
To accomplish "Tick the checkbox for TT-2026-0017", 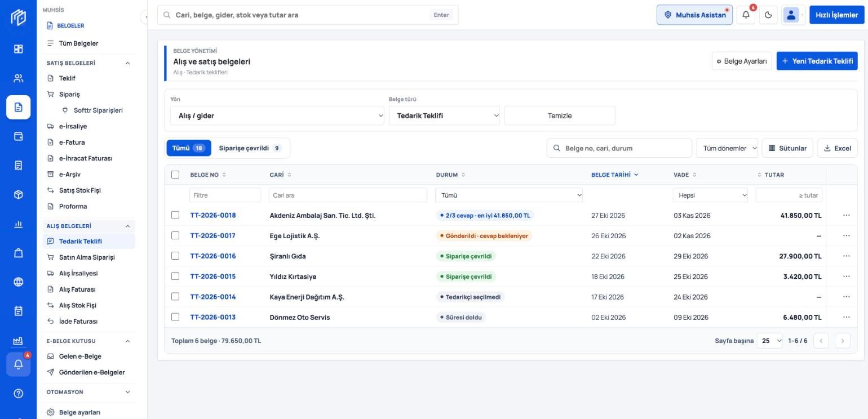I will 175,235.
